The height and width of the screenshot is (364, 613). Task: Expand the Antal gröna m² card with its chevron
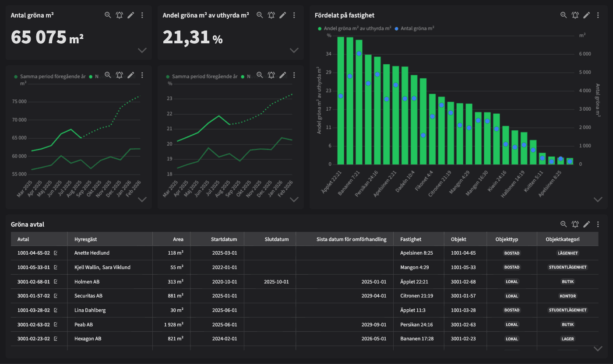pyautogui.click(x=142, y=50)
